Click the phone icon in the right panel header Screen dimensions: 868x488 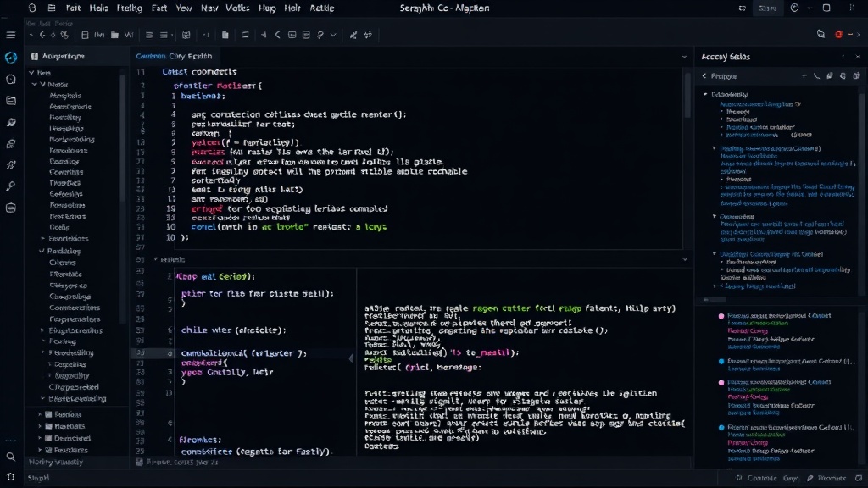pos(816,75)
